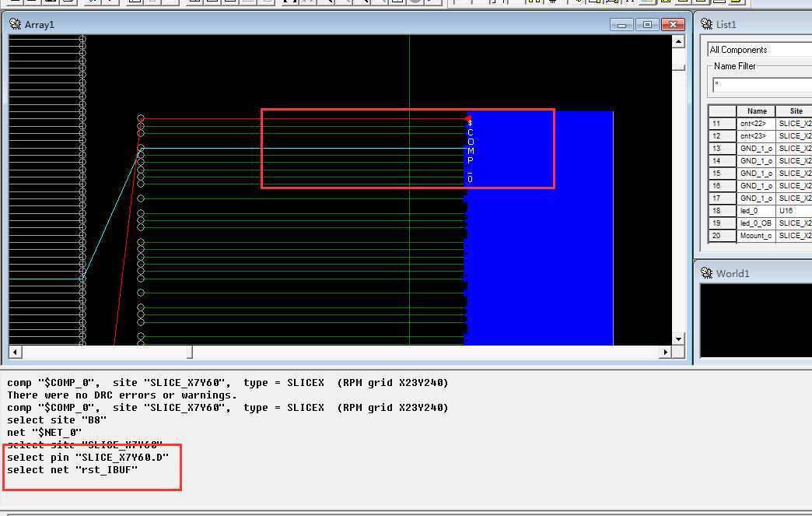Sort by the Name column header
This screenshot has height=516, width=812.
coord(756,111)
